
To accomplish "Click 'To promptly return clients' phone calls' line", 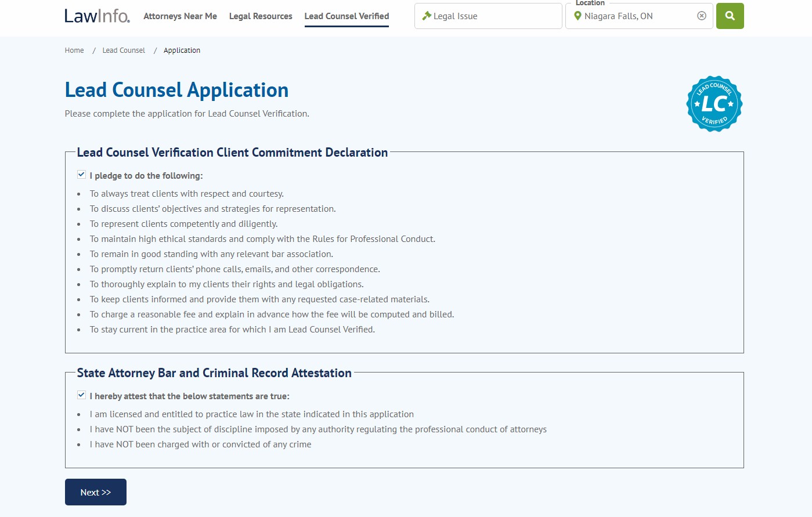I will coord(235,269).
